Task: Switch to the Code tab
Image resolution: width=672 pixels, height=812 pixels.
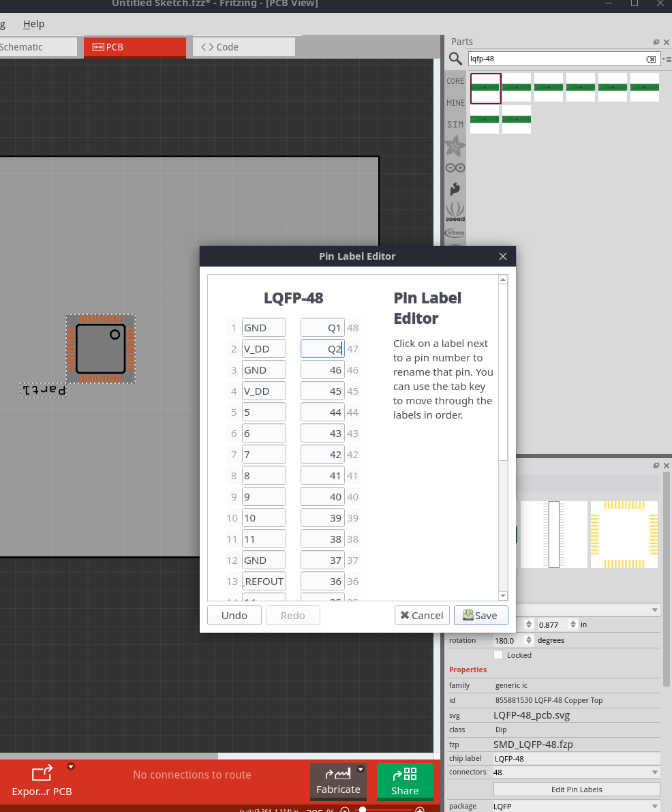Action: tap(244, 47)
